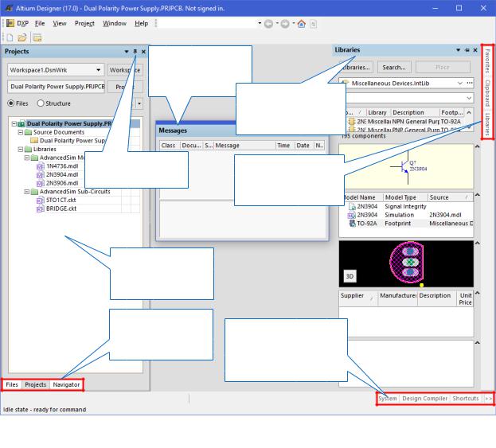Click the Design Compiler panel button

coord(425,399)
